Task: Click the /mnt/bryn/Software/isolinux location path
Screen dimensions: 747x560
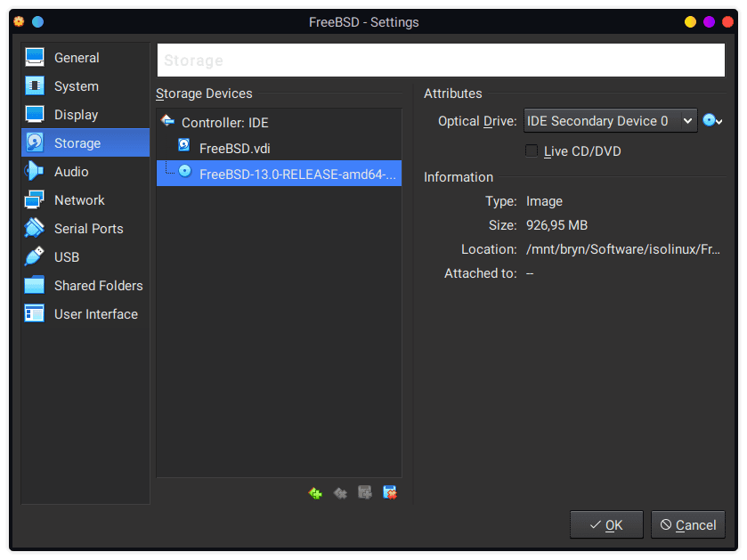Action: (x=623, y=249)
